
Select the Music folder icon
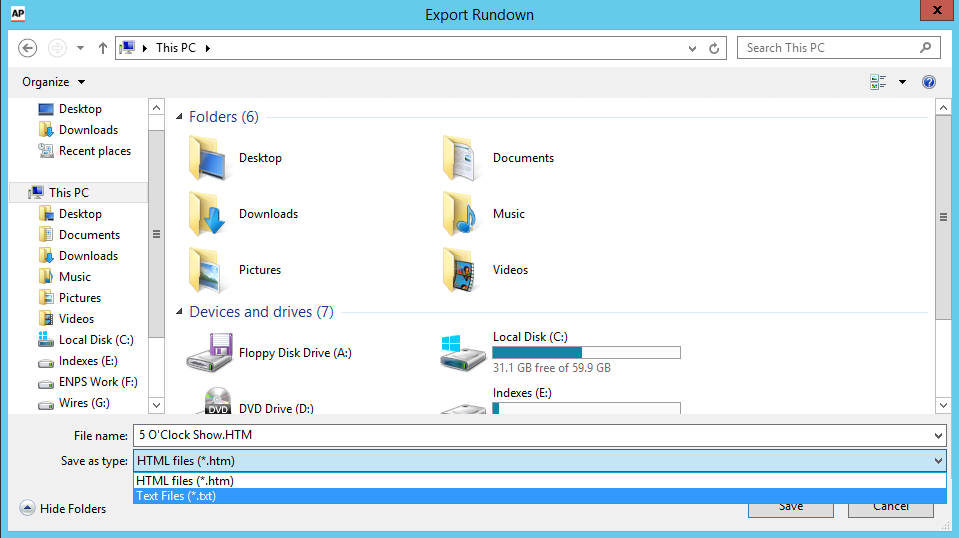tap(461, 213)
